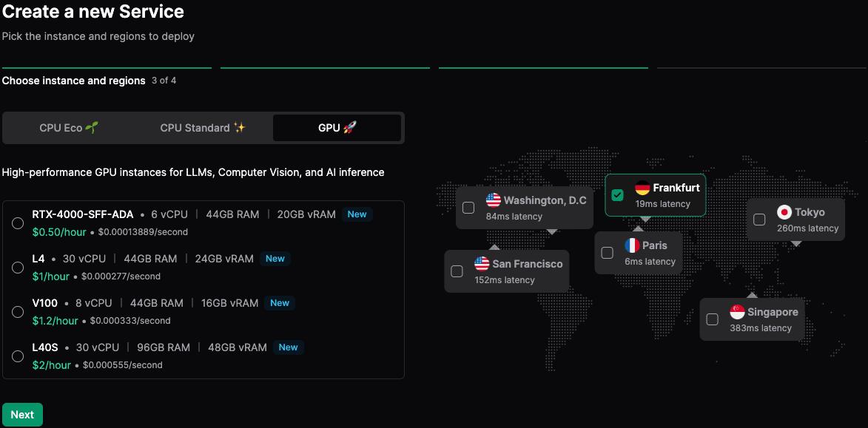The height and width of the screenshot is (428, 868).
Task: Click the US flag beside Washington, D.C
Action: (x=494, y=200)
